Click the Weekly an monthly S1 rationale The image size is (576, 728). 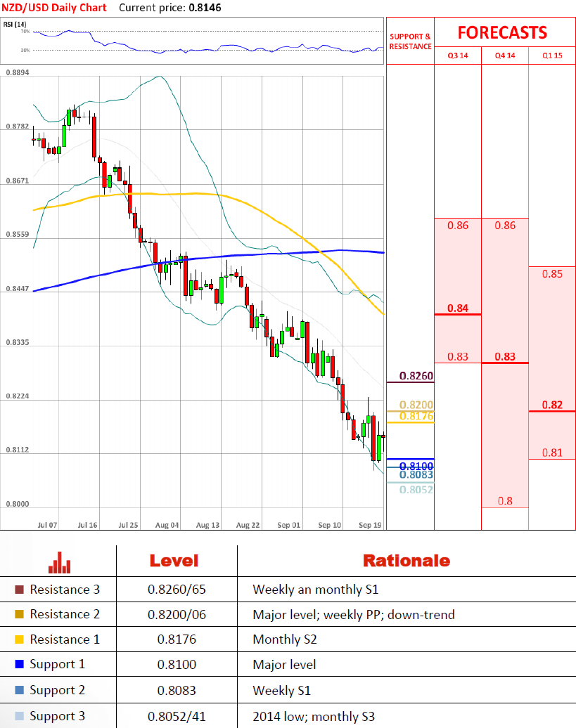pos(315,590)
